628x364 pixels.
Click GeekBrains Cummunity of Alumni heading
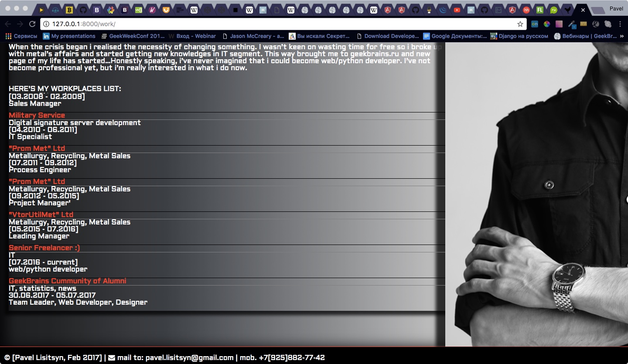point(68,281)
